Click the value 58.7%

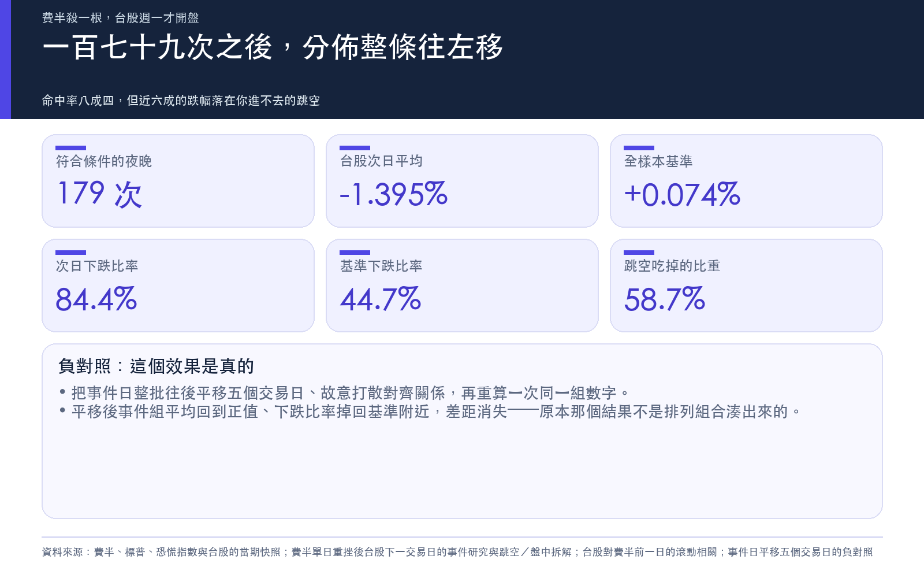[665, 299]
